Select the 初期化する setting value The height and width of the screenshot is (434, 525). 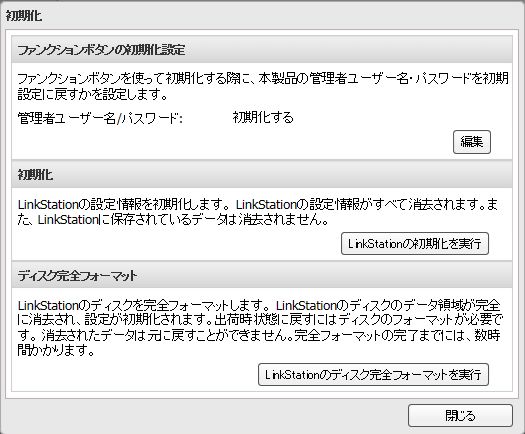coord(263,118)
